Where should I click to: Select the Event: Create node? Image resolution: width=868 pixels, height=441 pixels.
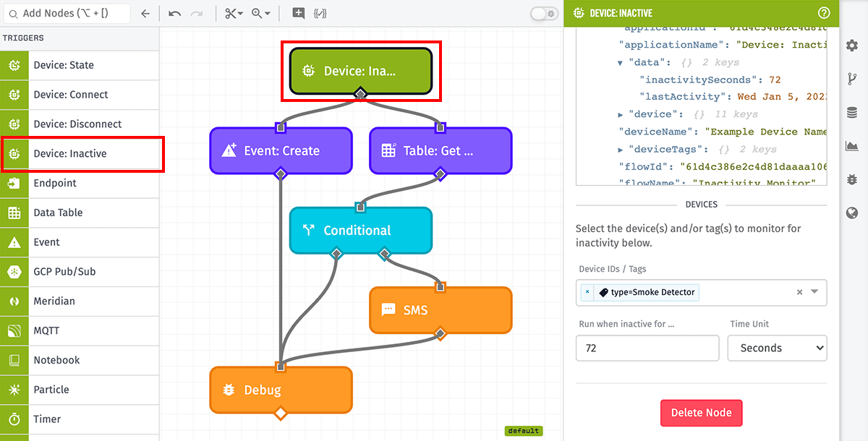(x=281, y=151)
